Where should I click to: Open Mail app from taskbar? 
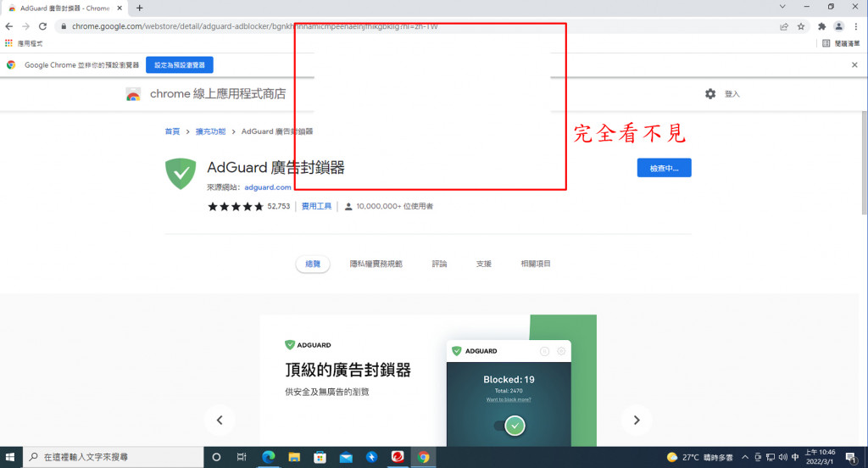tap(346, 457)
